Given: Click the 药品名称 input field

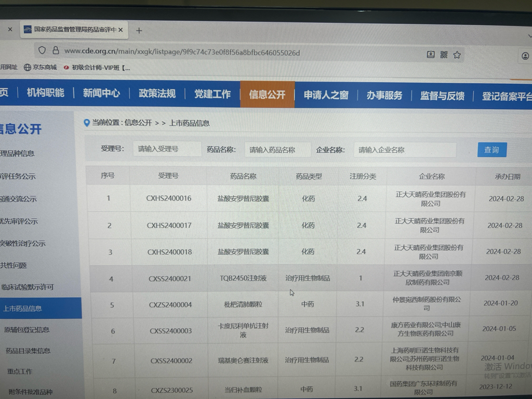Looking at the screenshot, I should (x=277, y=150).
